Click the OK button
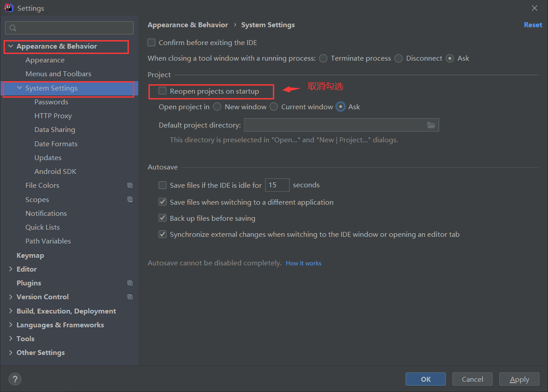Screen dimensions: 548x392 point(426,379)
